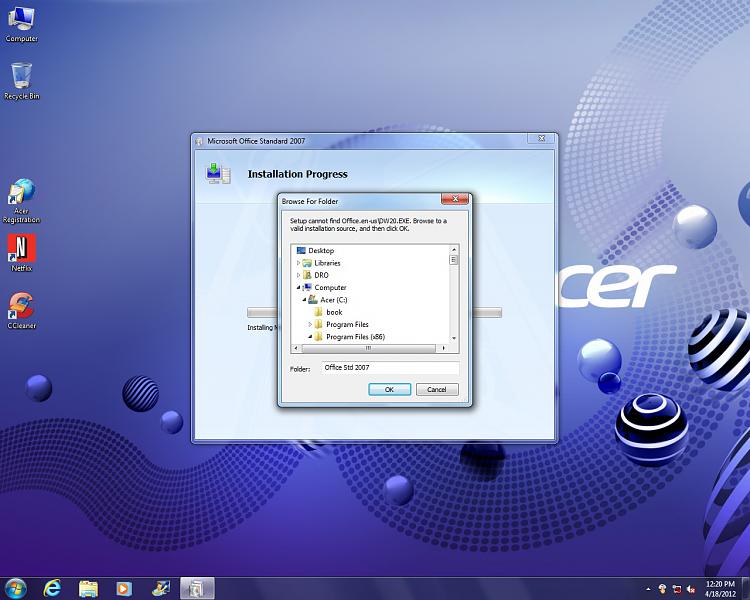
Task: Click the folder tree scroll-down arrow
Action: [454, 338]
